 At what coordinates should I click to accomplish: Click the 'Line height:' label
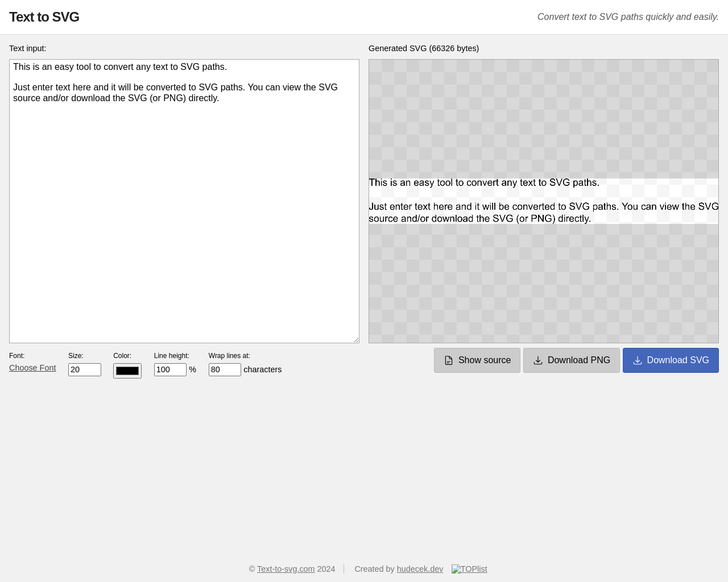(x=172, y=356)
